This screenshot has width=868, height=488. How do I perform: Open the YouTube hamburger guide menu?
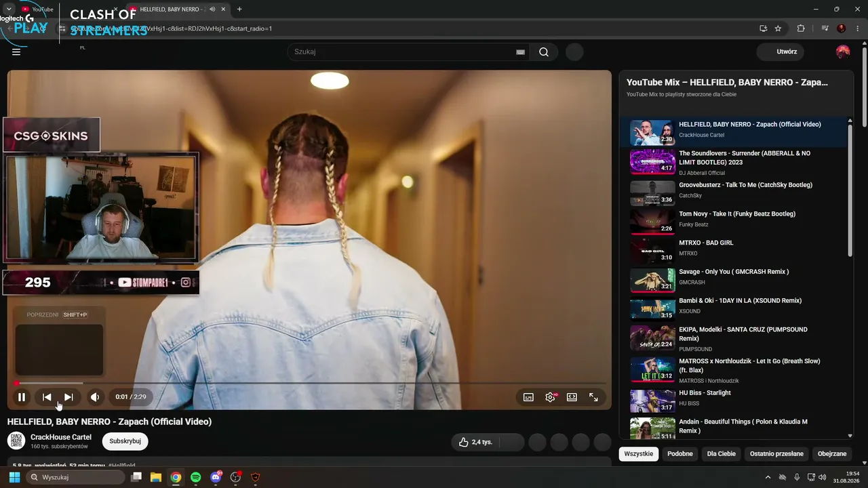[16, 52]
